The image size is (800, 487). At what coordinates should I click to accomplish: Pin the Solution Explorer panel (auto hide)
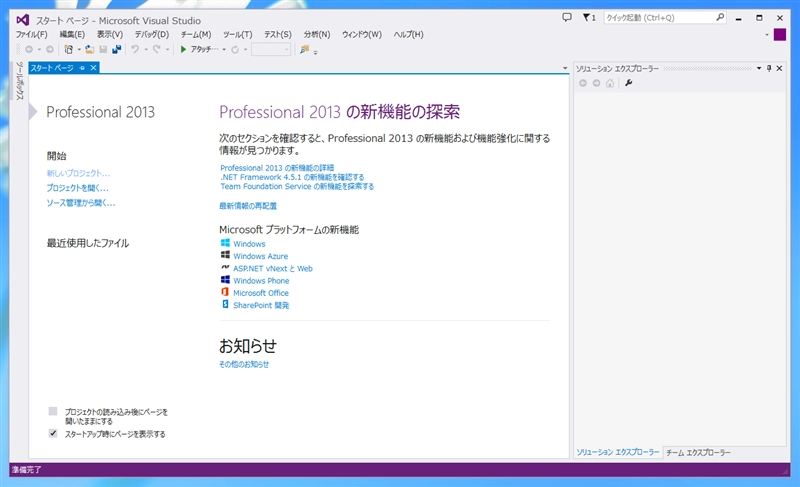pyautogui.click(x=769, y=68)
